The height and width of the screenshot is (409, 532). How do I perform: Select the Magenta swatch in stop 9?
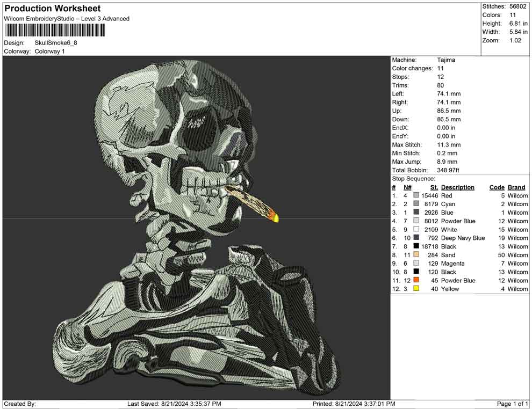[x=416, y=264]
